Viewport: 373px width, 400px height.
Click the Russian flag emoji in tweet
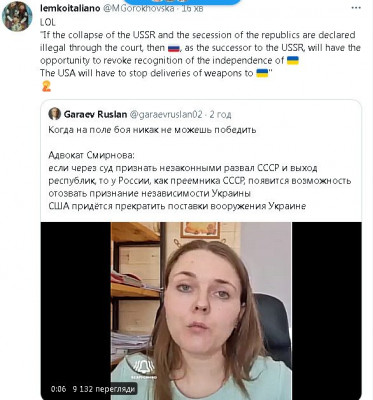[173, 48]
